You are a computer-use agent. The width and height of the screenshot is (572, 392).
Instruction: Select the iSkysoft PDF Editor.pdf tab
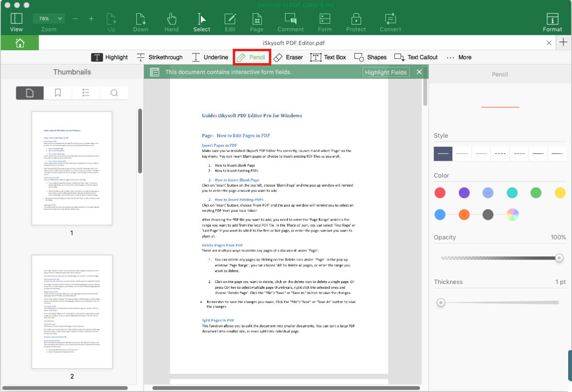pyautogui.click(x=295, y=42)
